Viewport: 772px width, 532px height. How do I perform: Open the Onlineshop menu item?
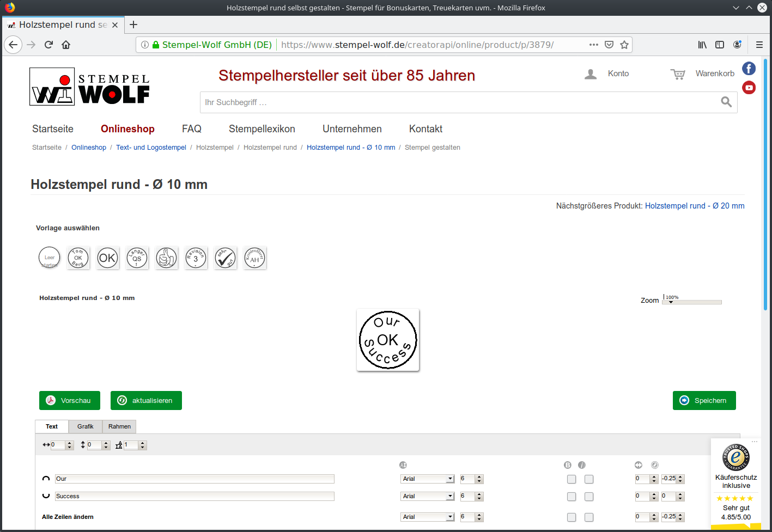[127, 129]
